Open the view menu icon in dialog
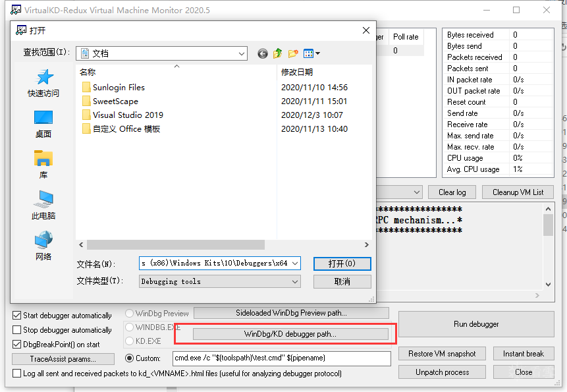 click(311, 53)
